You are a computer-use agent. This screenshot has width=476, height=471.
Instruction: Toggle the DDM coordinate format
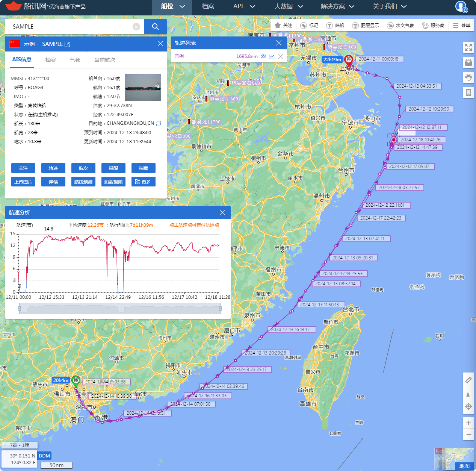point(44,456)
